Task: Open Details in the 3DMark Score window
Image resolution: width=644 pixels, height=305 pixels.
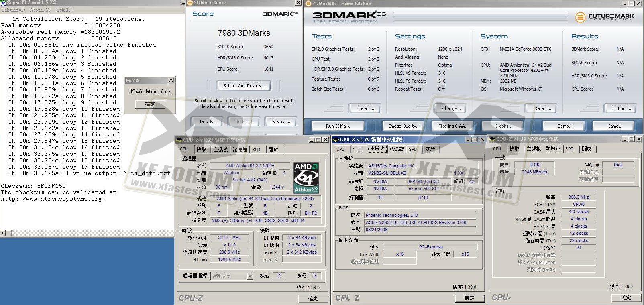Action: click(208, 122)
